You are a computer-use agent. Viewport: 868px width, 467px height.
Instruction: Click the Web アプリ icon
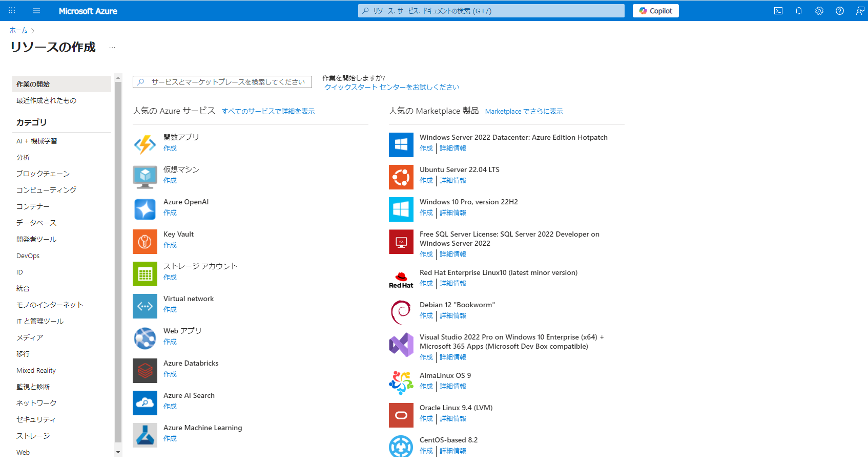click(x=145, y=338)
